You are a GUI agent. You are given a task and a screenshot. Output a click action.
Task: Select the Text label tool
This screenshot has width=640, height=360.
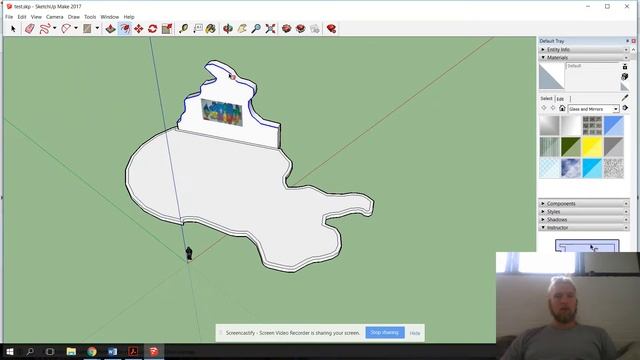pos(198,29)
